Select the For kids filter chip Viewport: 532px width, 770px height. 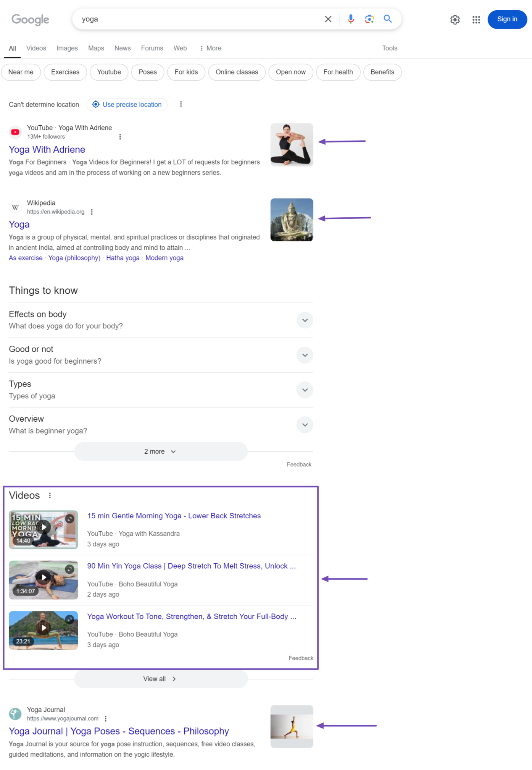[x=186, y=72]
